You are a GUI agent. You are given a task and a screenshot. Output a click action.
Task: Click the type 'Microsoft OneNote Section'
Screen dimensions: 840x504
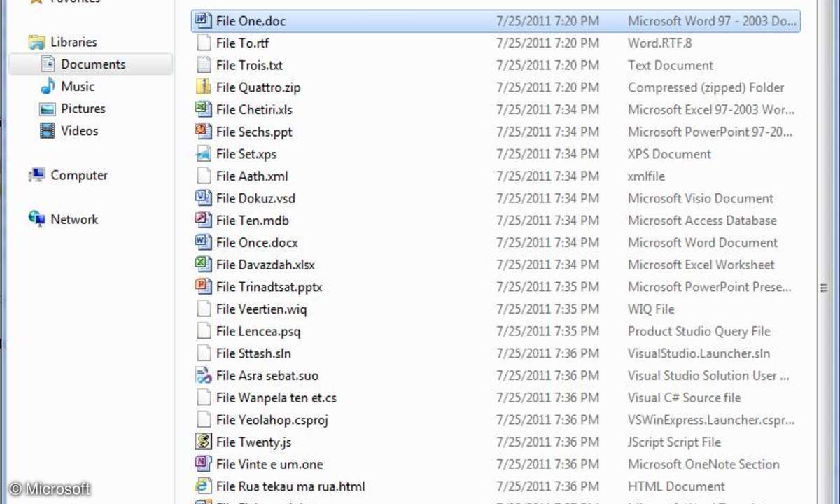(703, 464)
